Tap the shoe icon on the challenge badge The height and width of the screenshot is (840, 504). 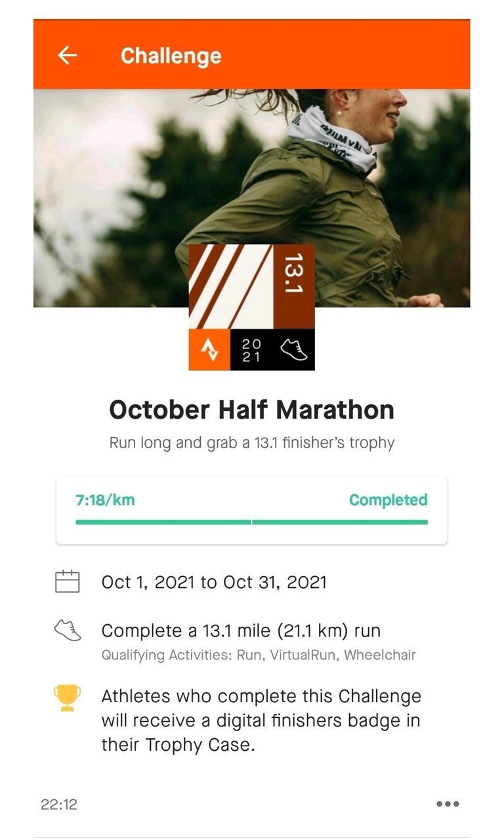(293, 350)
